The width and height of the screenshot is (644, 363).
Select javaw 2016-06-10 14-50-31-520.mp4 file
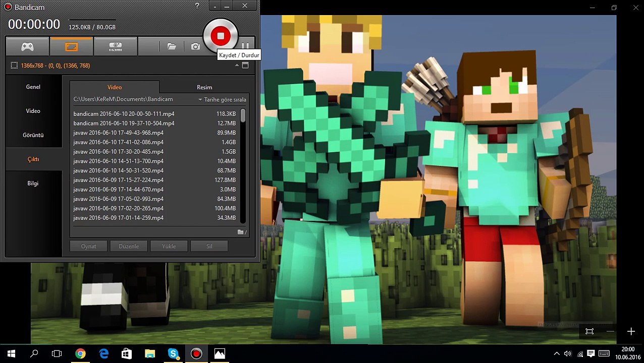pyautogui.click(x=155, y=170)
